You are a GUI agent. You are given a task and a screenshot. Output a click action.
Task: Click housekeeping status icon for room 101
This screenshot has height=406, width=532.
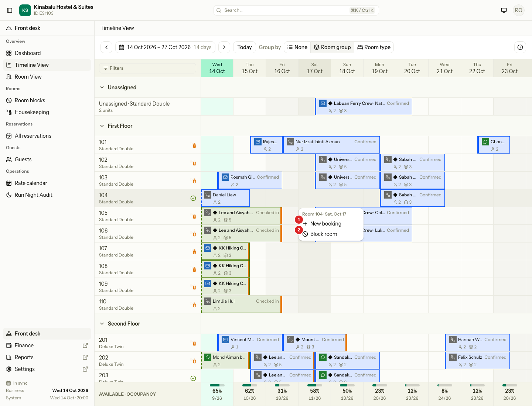click(x=193, y=145)
